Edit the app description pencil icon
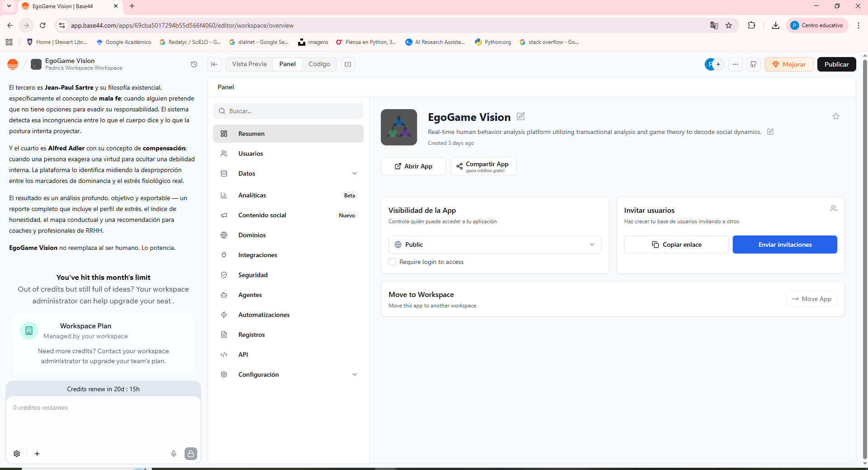This screenshot has height=470, width=868. 770,132
